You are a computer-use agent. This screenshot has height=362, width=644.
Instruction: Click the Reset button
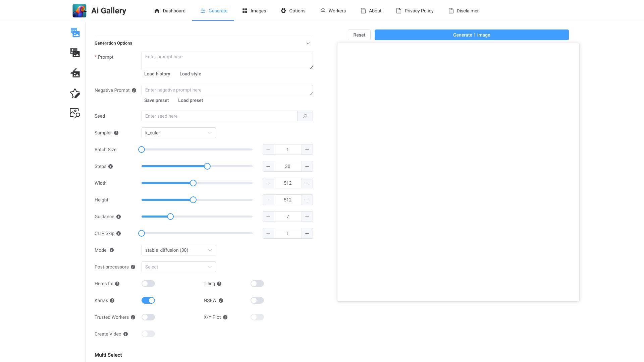point(359,35)
